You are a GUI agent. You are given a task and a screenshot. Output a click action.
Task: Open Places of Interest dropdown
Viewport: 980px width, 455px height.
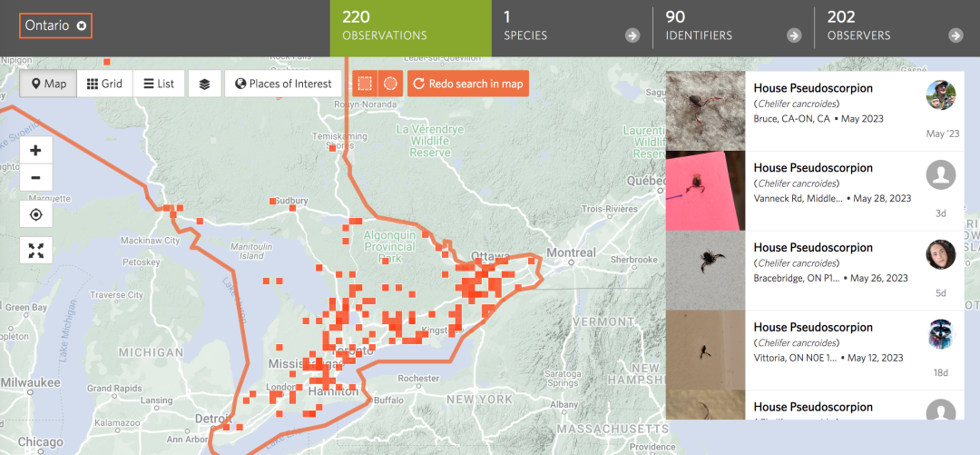click(x=283, y=84)
